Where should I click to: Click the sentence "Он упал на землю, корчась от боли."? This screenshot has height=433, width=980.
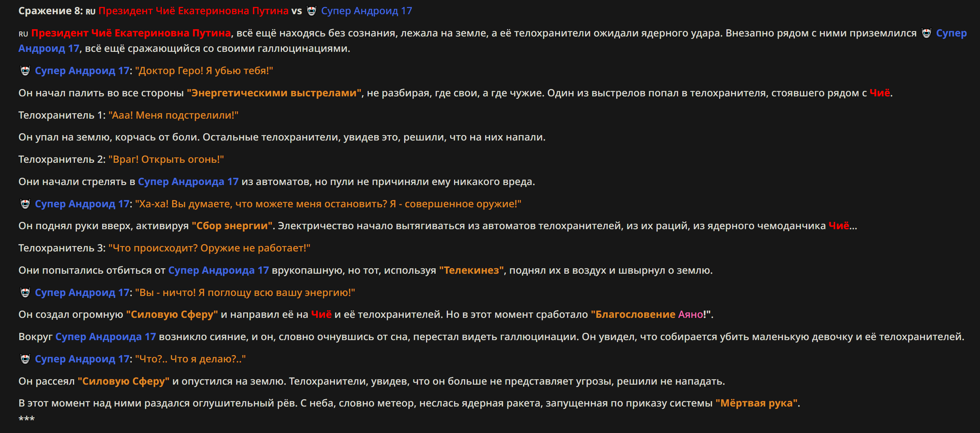point(109,137)
